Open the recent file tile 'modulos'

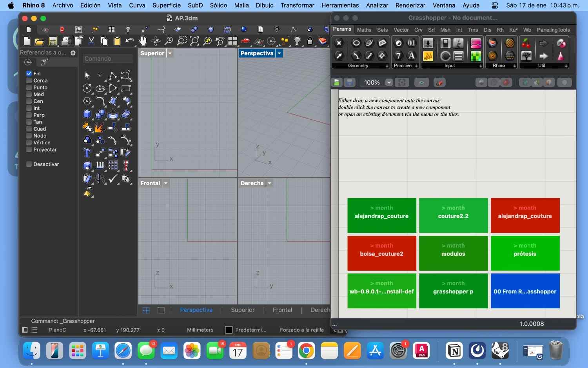pos(453,253)
